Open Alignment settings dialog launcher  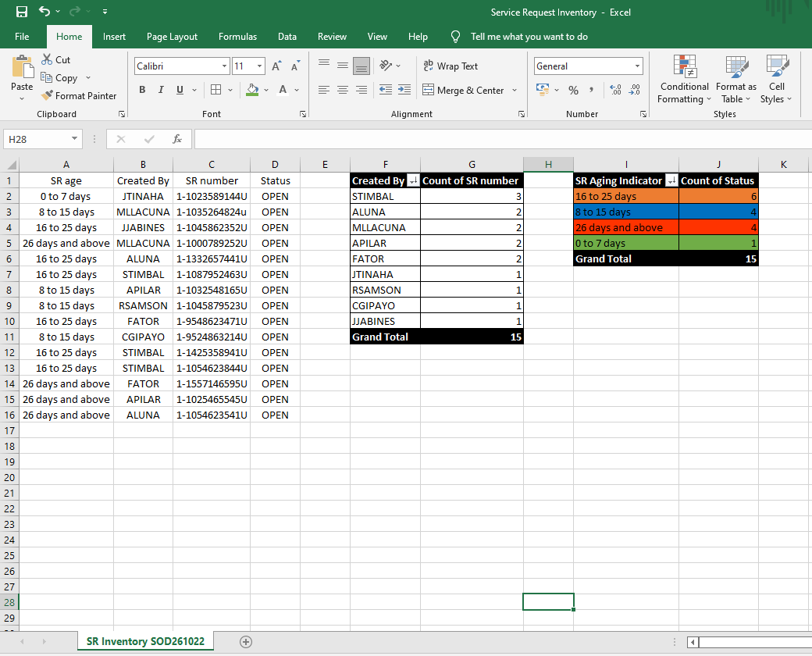click(x=521, y=114)
